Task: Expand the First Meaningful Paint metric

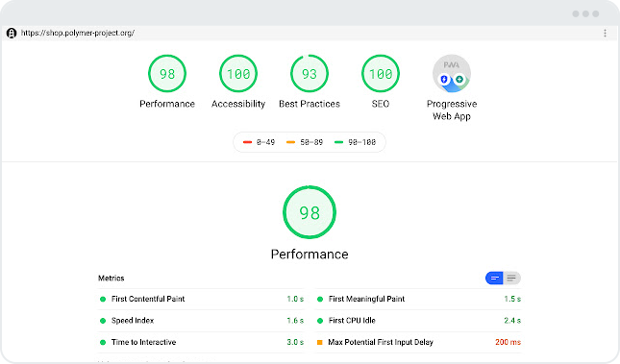Action: (x=418, y=300)
